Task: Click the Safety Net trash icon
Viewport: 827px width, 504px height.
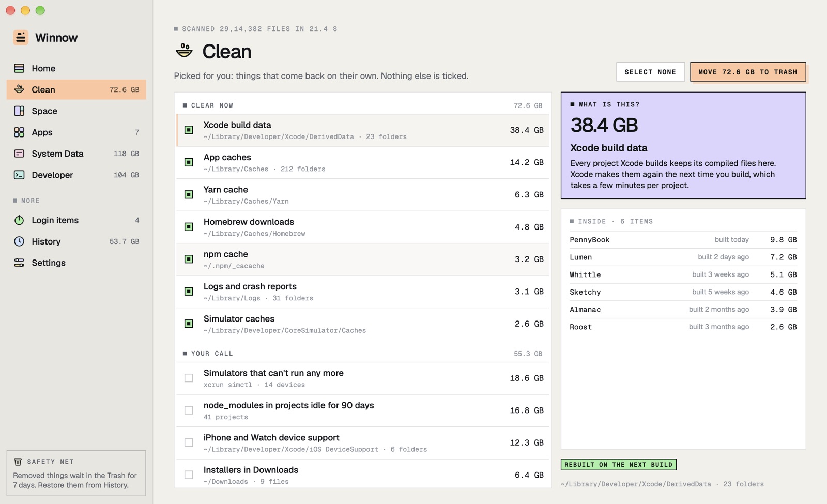Action: [x=18, y=462]
